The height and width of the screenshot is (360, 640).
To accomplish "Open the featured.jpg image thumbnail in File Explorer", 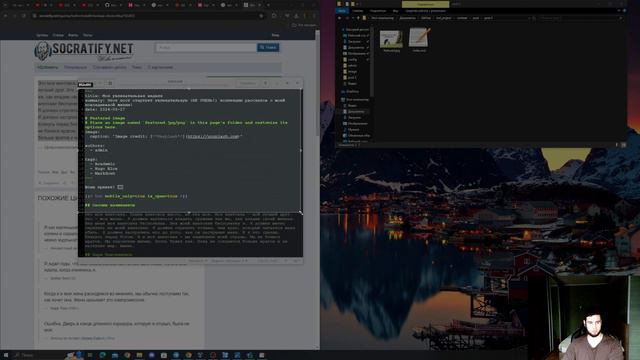I will (391, 40).
